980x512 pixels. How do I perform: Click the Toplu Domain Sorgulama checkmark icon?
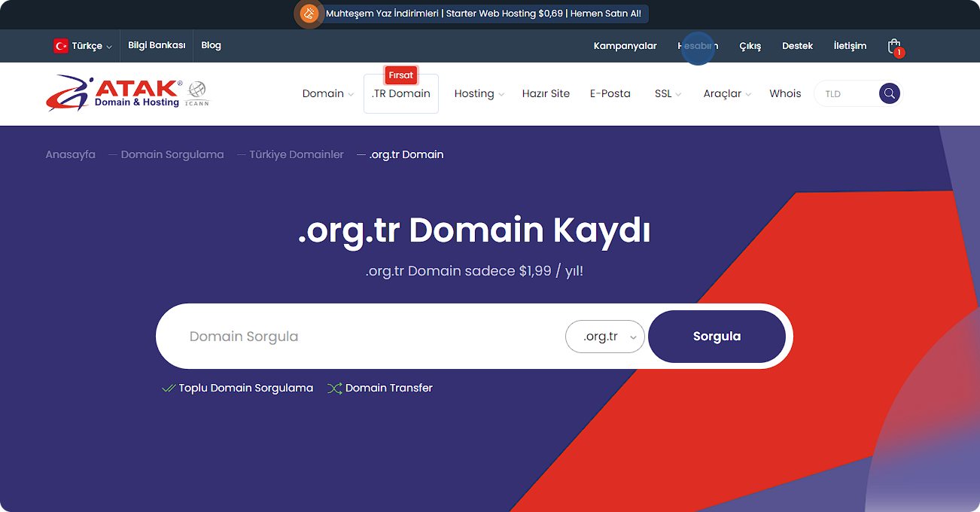click(169, 389)
